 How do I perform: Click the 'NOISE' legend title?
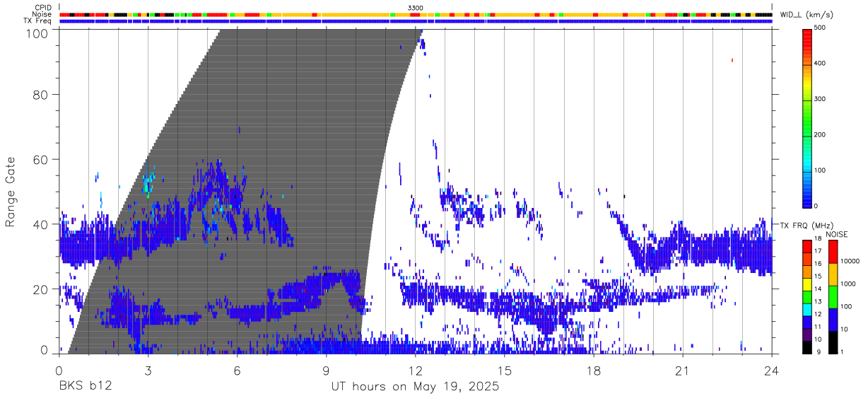pos(836,234)
